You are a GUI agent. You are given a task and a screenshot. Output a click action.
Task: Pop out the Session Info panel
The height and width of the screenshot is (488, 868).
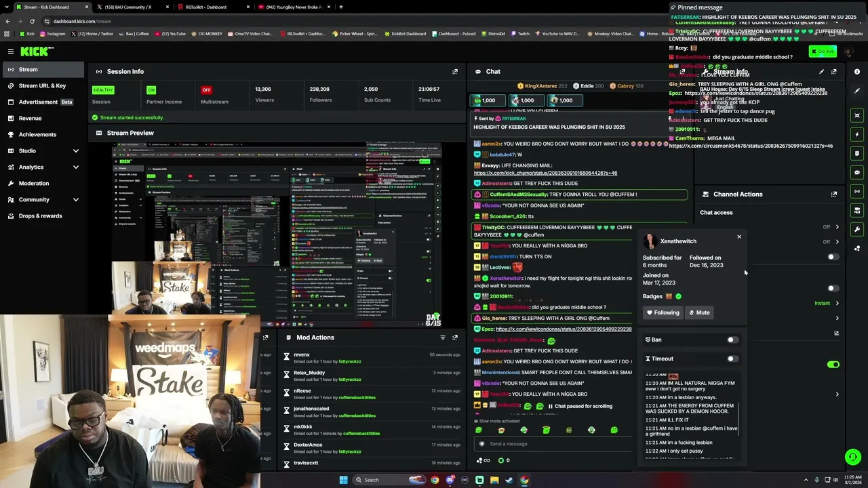tap(455, 71)
